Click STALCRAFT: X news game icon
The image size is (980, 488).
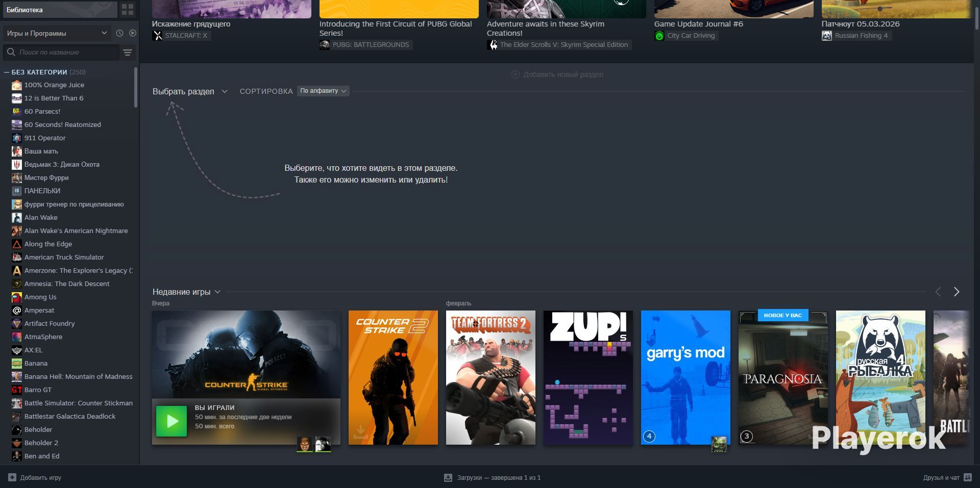158,36
